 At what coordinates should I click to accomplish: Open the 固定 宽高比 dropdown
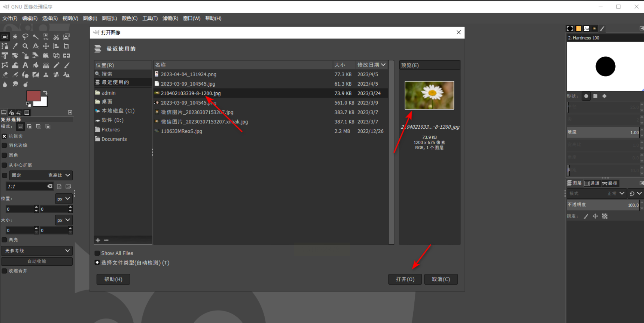[x=41, y=175]
